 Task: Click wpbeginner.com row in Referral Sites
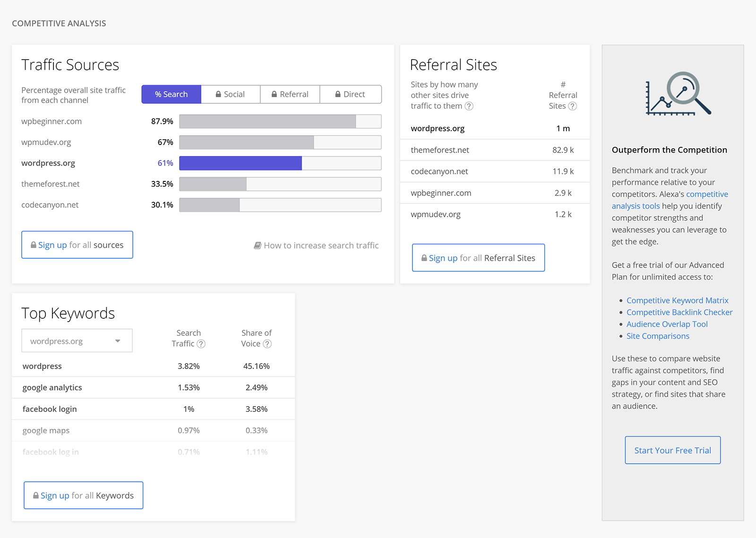click(495, 193)
